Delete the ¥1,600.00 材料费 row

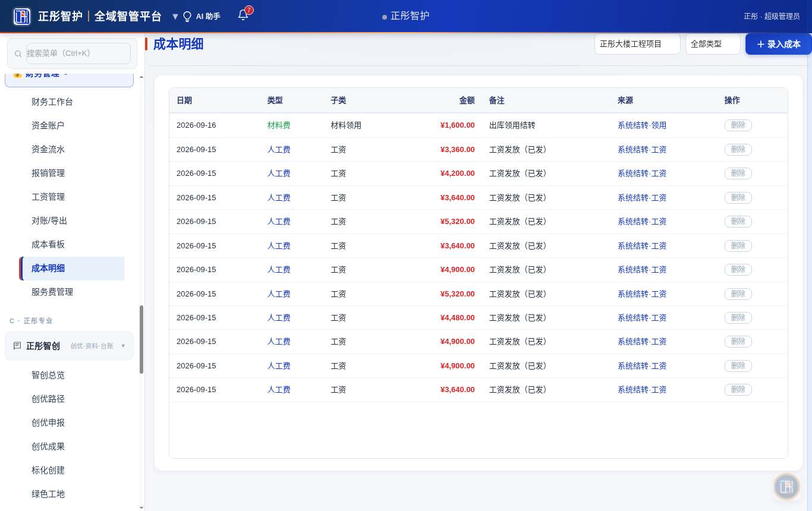click(x=738, y=125)
